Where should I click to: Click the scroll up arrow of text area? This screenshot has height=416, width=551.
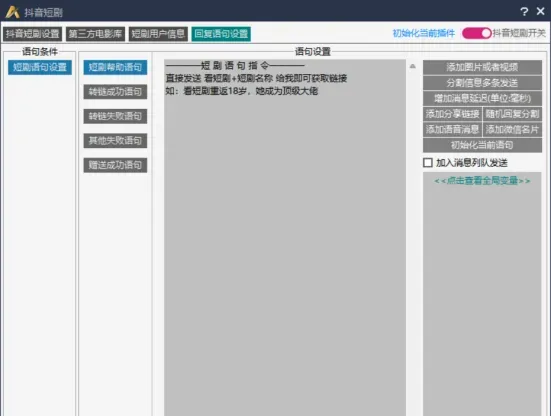coord(413,66)
